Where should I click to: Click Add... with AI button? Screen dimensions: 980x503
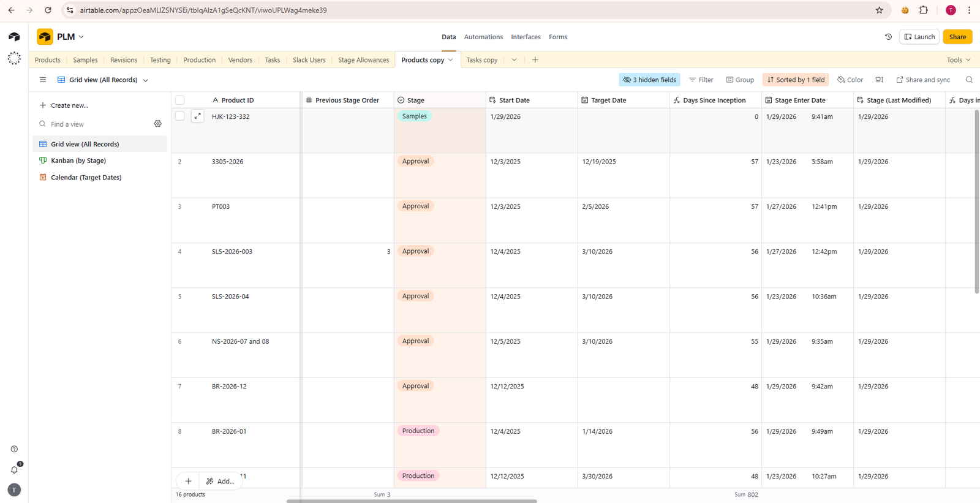(221, 481)
